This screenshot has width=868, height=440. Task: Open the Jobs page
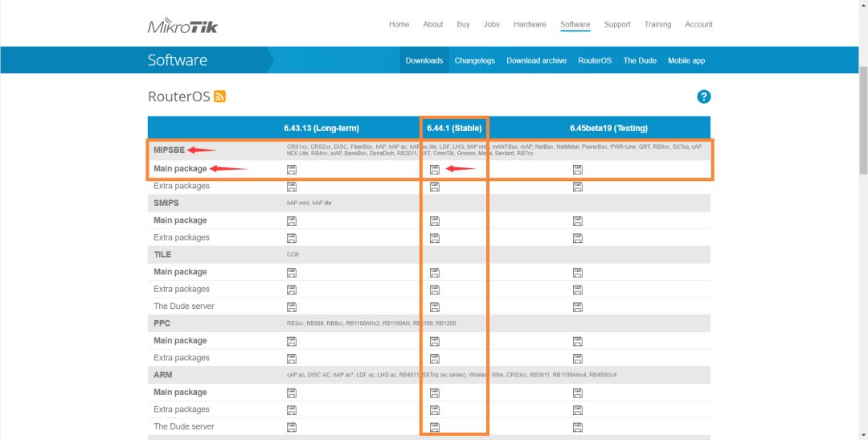(492, 24)
